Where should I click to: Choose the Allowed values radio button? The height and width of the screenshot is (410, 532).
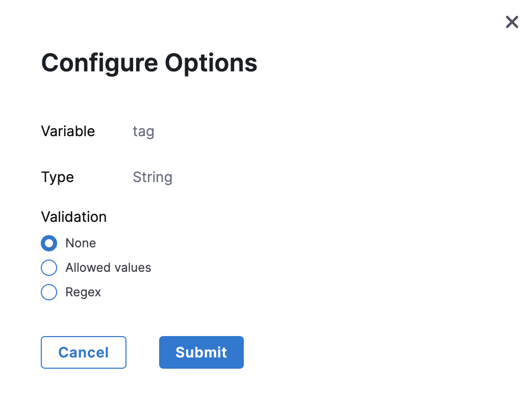click(49, 268)
